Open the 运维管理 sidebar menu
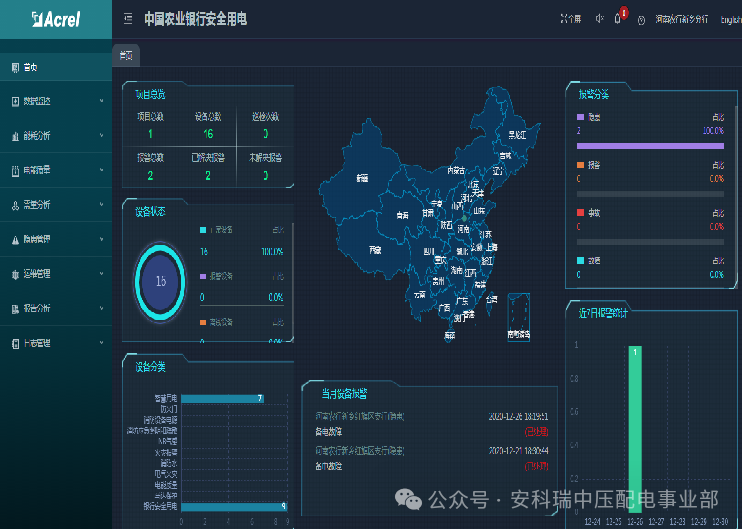Image resolution: width=743 pixels, height=530 pixels. click(56, 274)
